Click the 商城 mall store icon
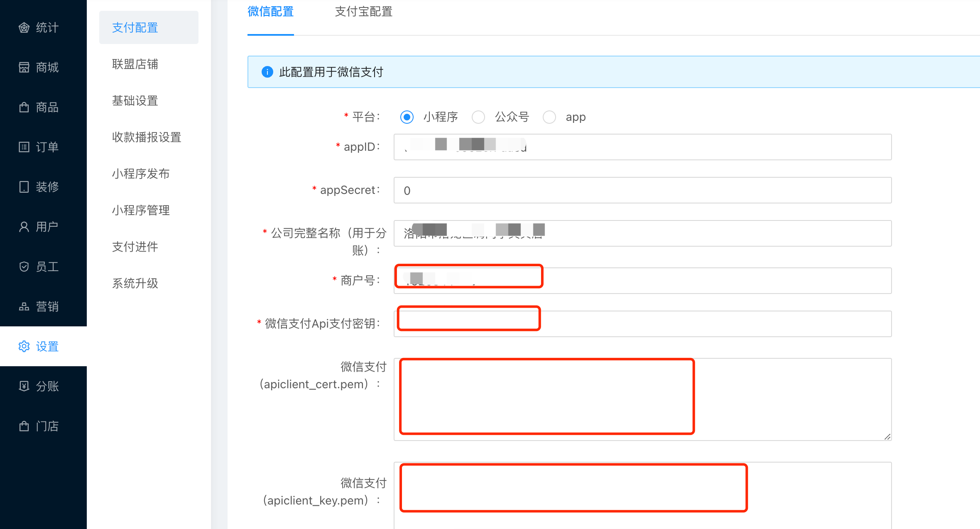 [24, 67]
